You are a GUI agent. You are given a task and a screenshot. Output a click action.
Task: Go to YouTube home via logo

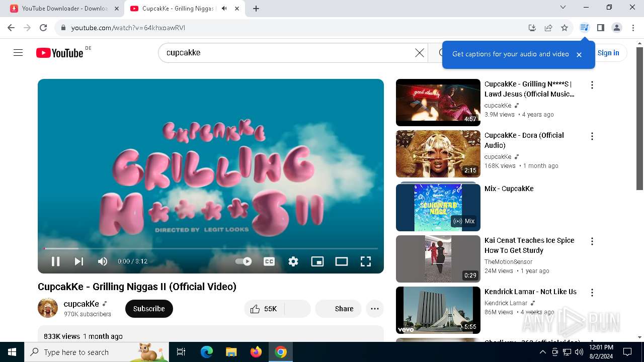point(59,53)
